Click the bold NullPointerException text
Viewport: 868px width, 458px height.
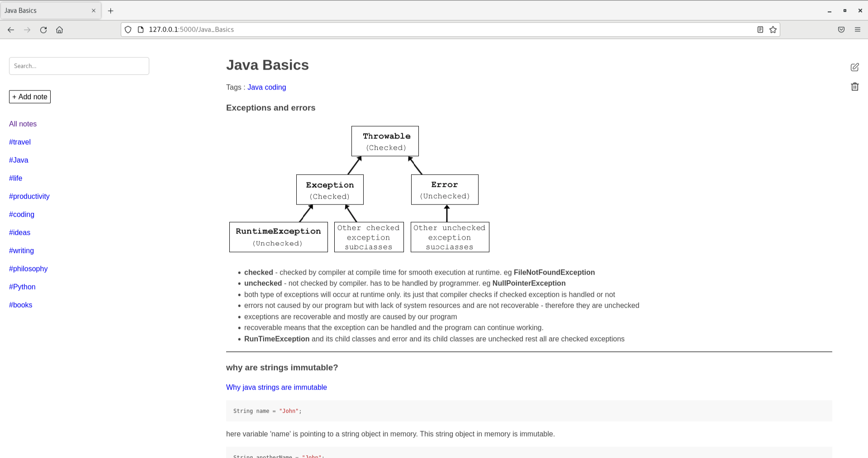529,283
